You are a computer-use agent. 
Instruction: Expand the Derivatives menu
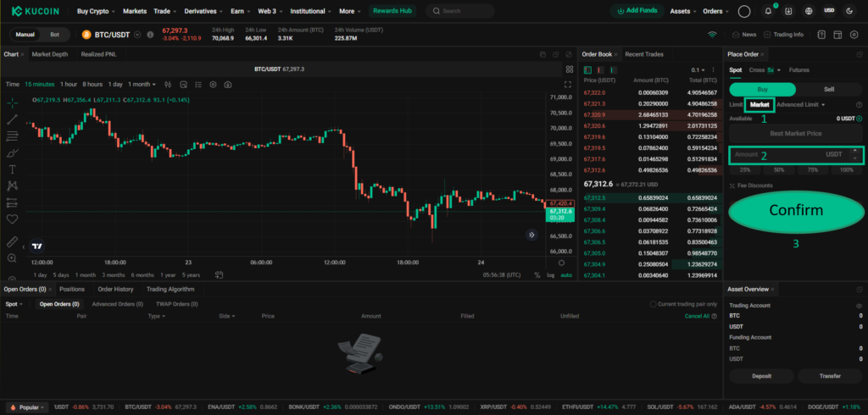(203, 11)
